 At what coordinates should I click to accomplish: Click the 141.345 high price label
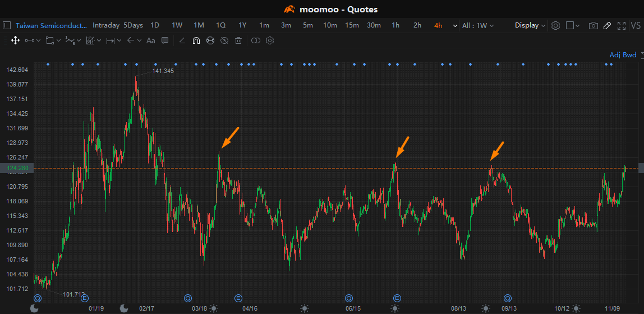click(163, 71)
